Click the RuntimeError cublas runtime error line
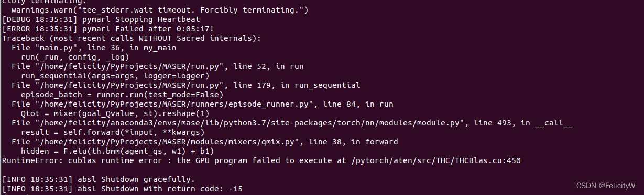Image resolution: width=644 pixels, height=195 pixels. (261, 160)
